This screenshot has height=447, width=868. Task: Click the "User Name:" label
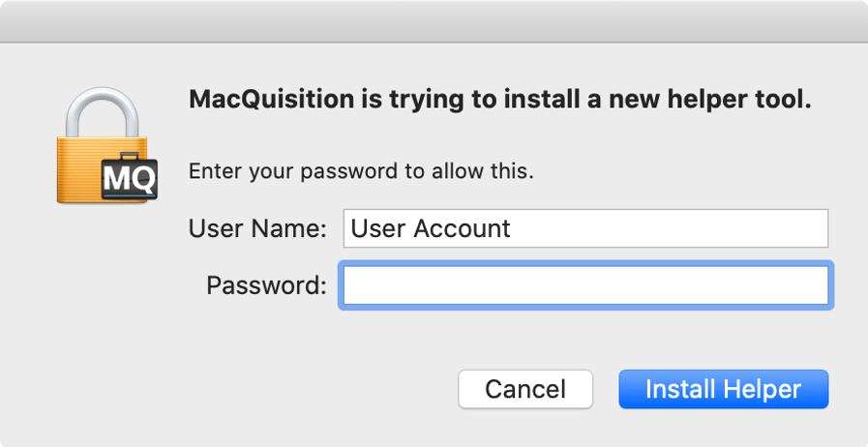(257, 229)
